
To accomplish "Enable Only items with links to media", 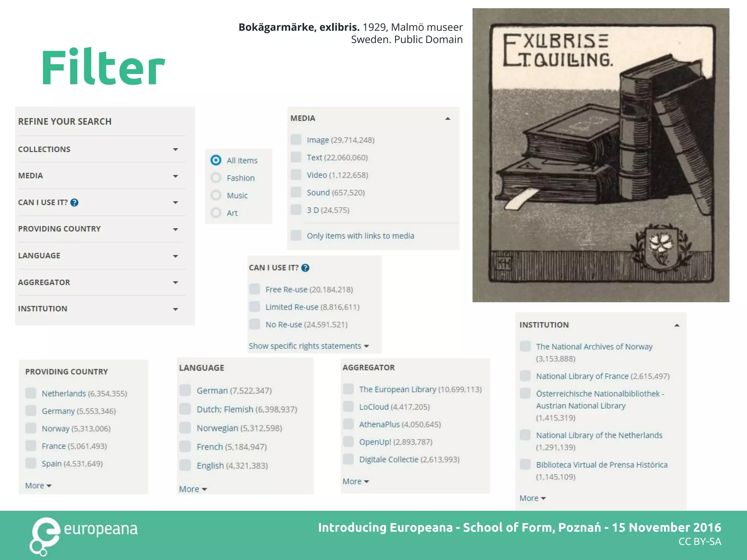I will 296,235.
